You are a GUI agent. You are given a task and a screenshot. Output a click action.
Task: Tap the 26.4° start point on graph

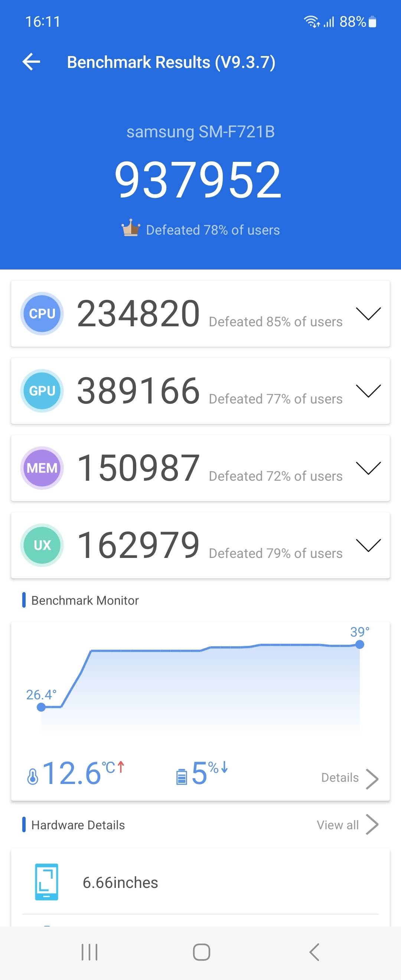[41, 707]
